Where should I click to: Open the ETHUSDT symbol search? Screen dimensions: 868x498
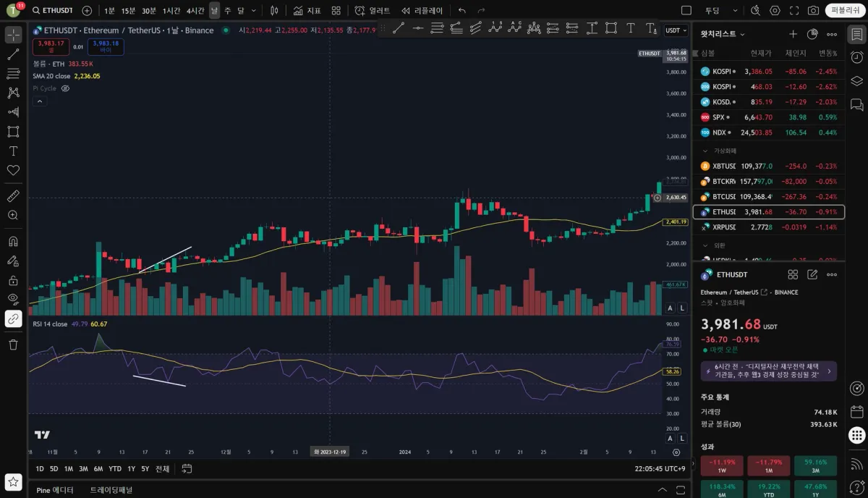point(53,11)
